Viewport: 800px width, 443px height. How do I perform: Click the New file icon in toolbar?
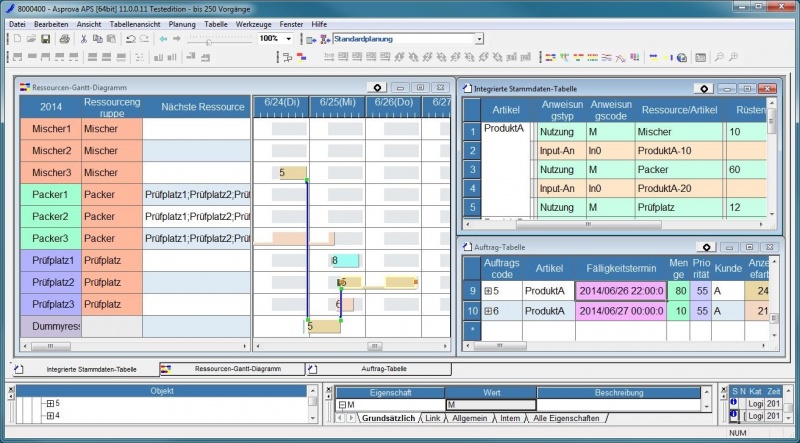(17, 39)
